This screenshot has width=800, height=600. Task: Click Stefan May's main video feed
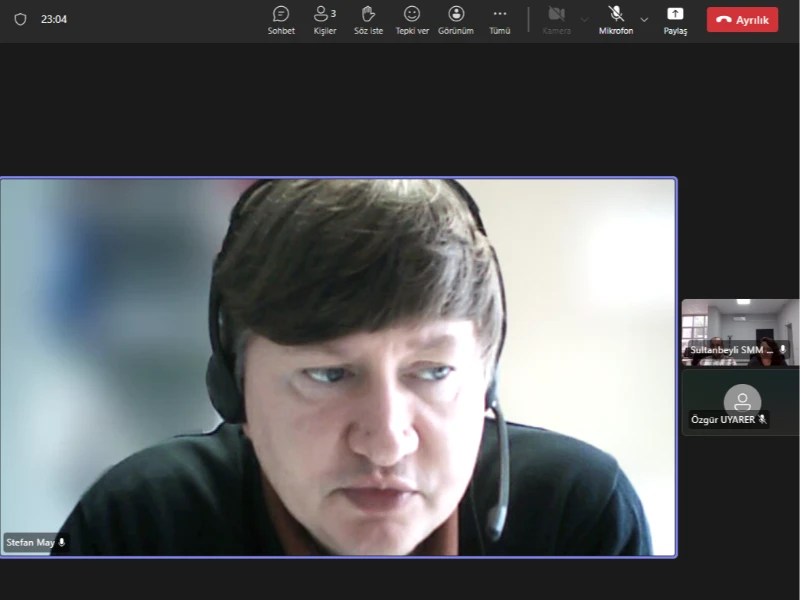tap(338, 366)
